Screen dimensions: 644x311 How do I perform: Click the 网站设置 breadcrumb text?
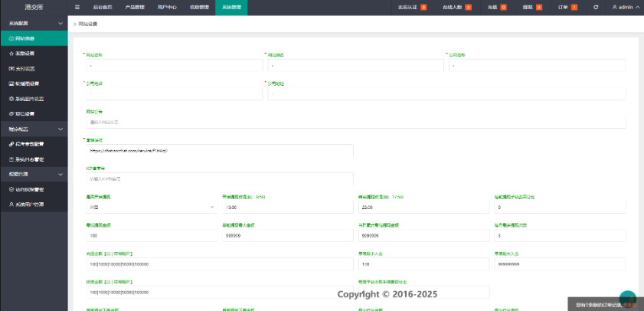click(x=88, y=25)
